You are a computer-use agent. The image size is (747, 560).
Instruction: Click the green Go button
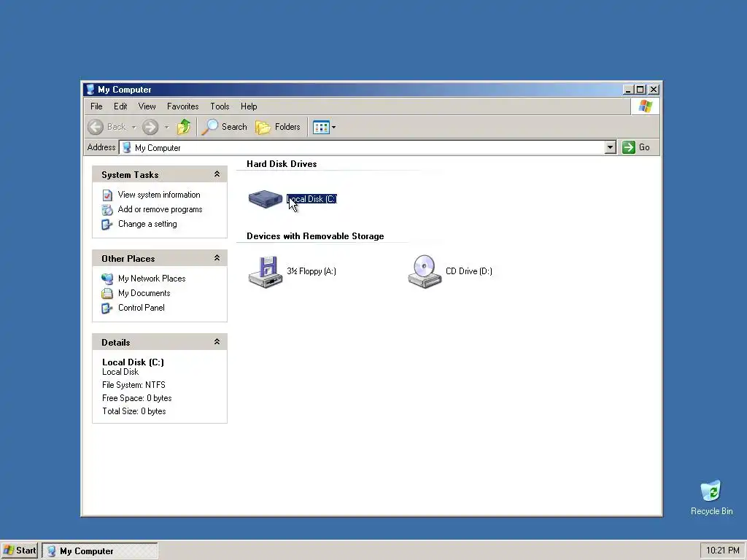[636, 147]
